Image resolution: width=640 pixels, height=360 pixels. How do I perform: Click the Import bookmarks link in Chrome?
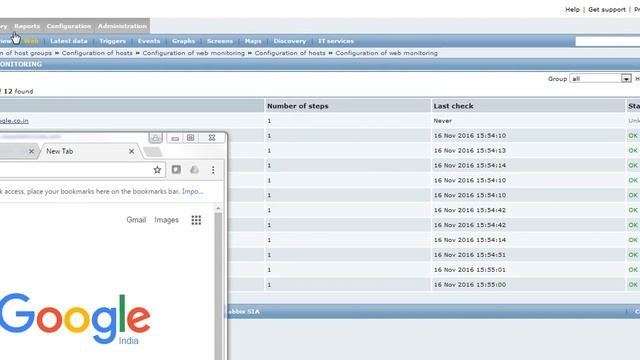(193, 191)
